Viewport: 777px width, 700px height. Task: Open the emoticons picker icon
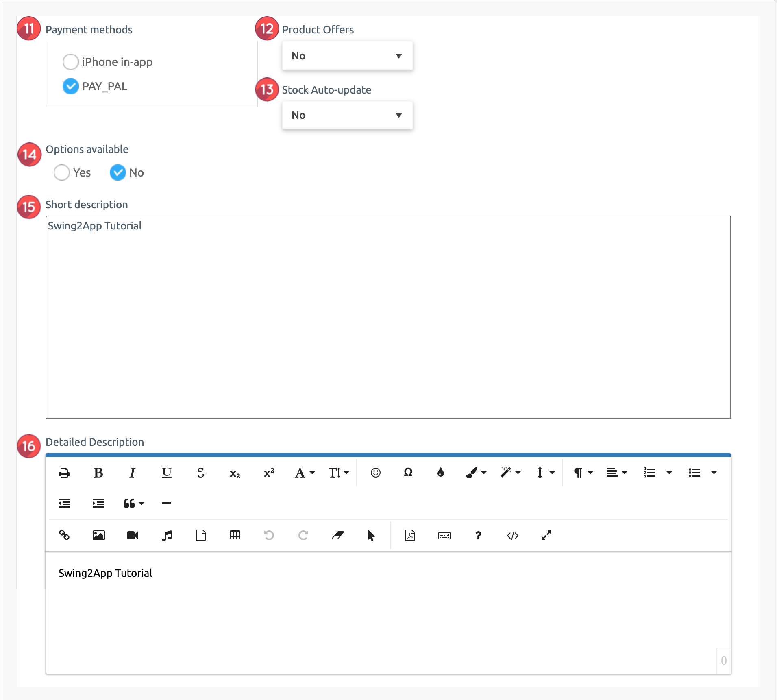pyautogui.click(x=375, y=473)
